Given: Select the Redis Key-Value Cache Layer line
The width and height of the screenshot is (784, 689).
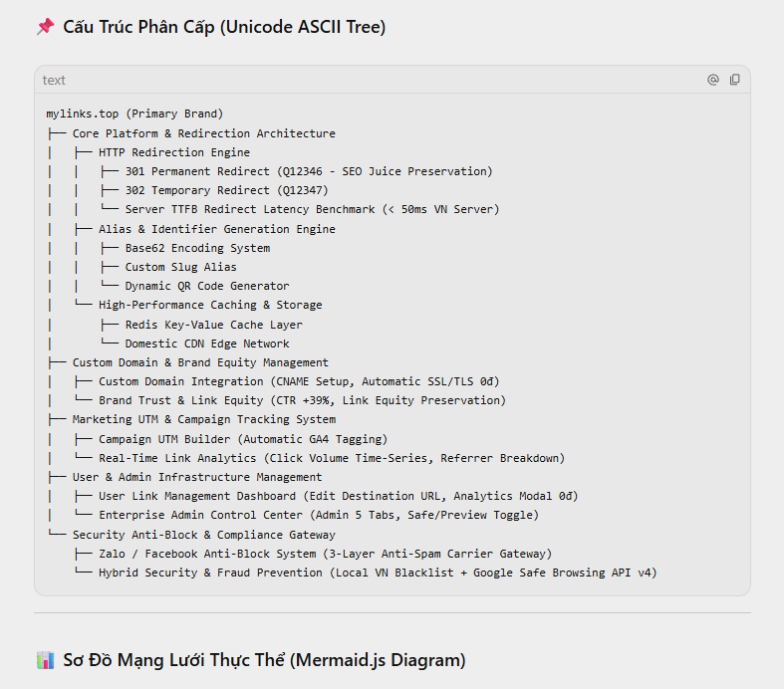Looking at the screenshot, I should click(213, 325).
